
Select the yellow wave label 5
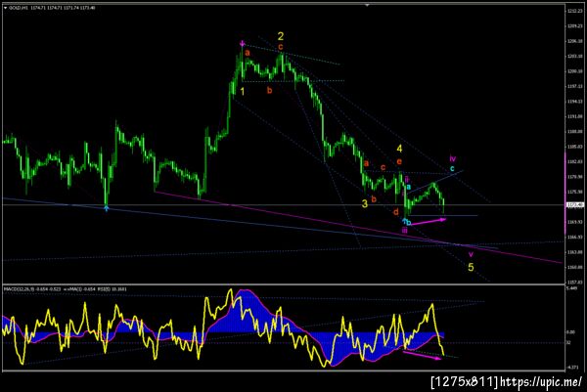[471, 267]
